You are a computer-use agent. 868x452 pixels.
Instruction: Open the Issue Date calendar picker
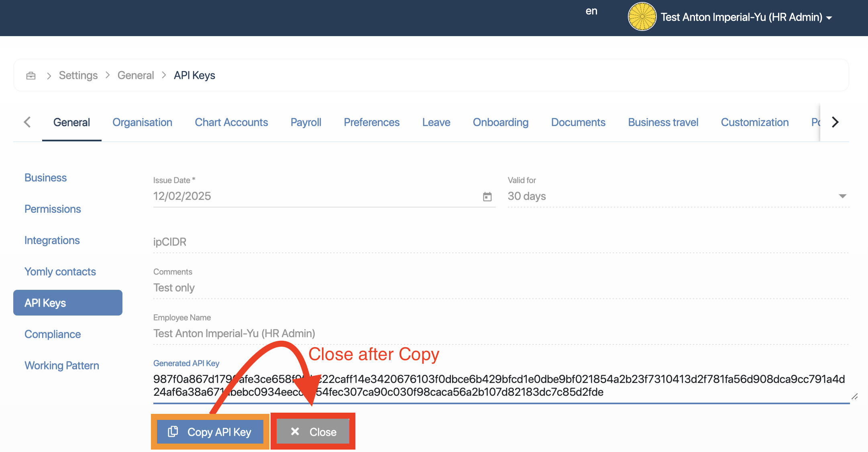[x=487, y=197]
